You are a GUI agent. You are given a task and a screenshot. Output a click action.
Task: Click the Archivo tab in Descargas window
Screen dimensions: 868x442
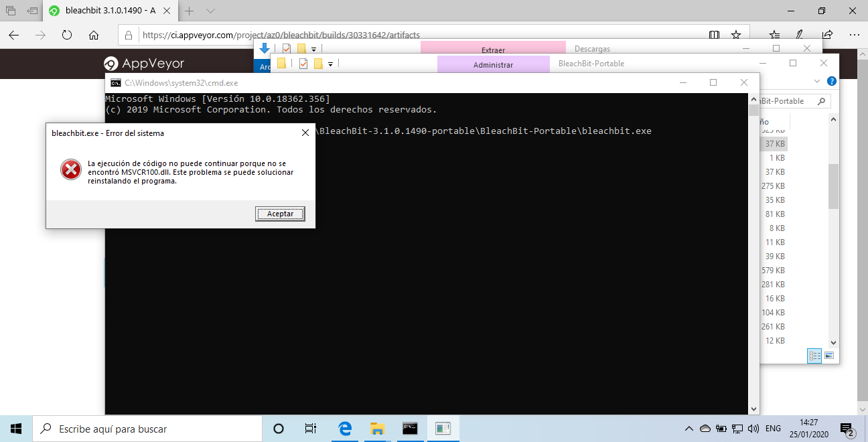265,66
